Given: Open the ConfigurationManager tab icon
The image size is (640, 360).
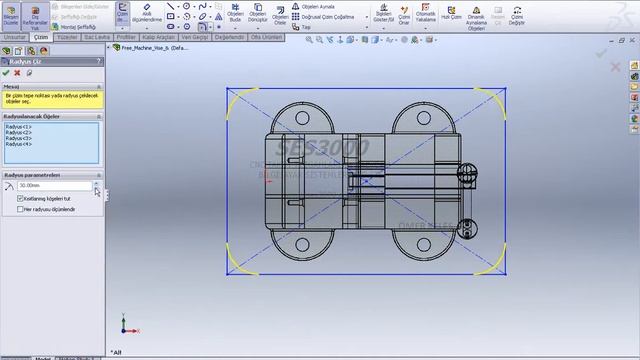Looking at the screenshot, I should pyautogui.click(x=31, y=51).
